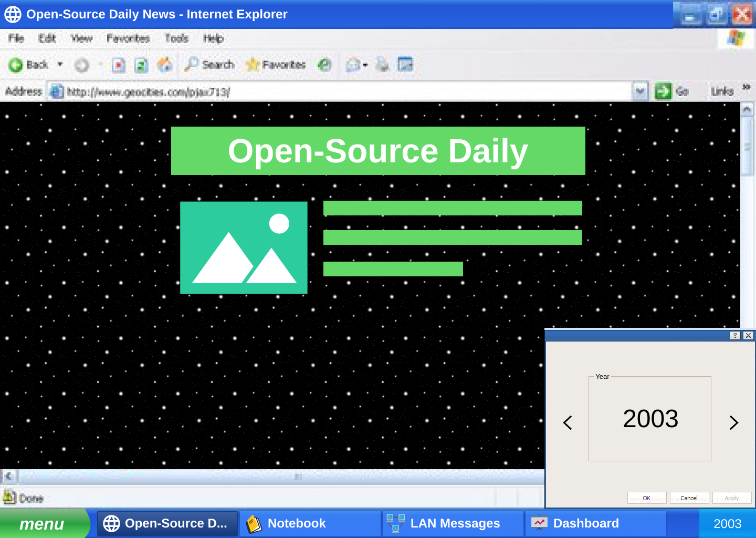756x538 pixels.
Task: Open the Search pane
Action: point(209,65)
